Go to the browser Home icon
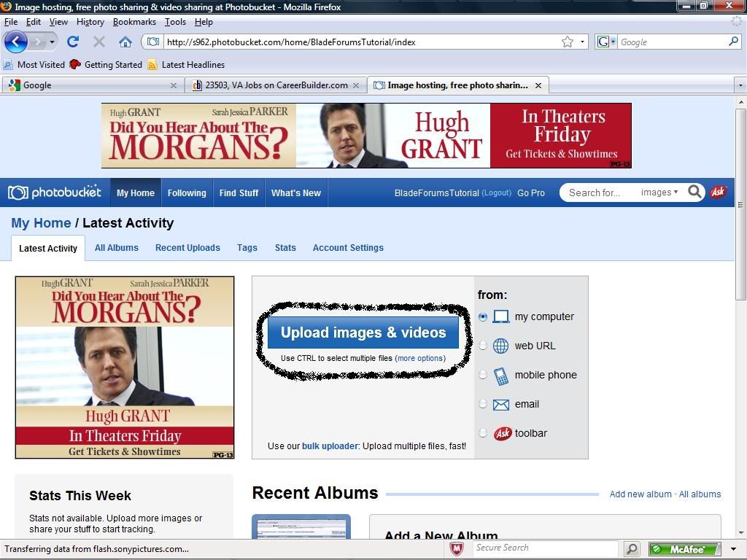Screen dimensions: 747x560 [x=125, y=42]
